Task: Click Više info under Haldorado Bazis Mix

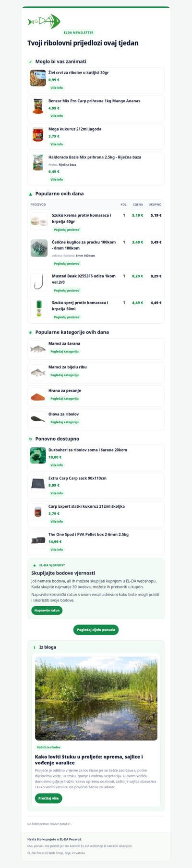Action: (57, 180)
